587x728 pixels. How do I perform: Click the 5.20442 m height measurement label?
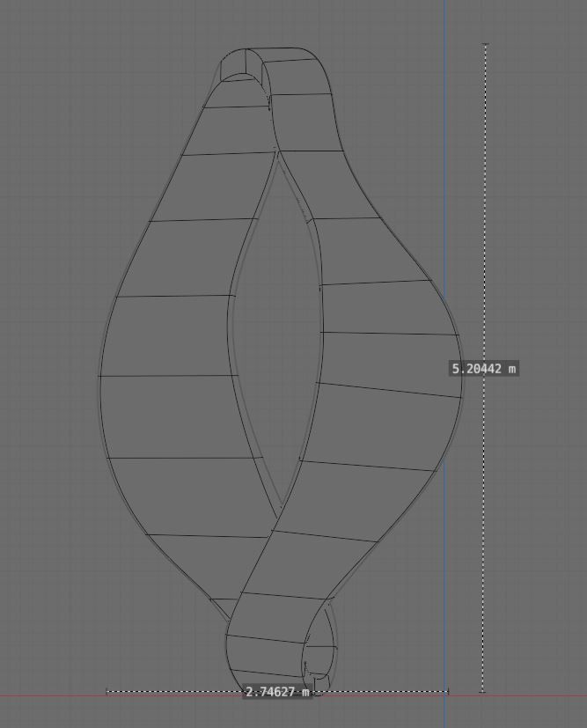(x=483, y=369)
